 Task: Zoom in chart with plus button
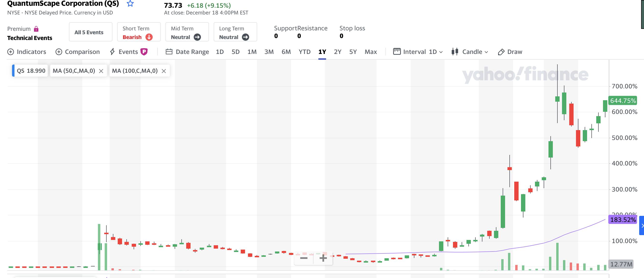(x=323, y=258)
